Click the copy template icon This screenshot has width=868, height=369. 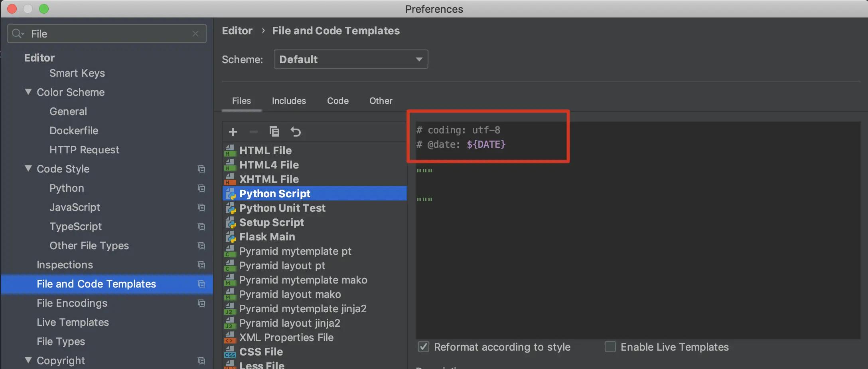274,132
